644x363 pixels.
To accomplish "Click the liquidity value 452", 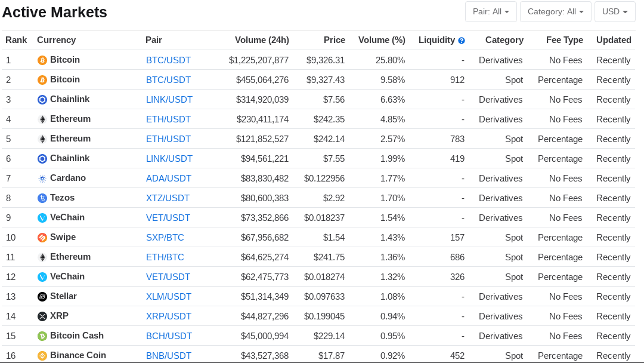I will pos(457,356).
